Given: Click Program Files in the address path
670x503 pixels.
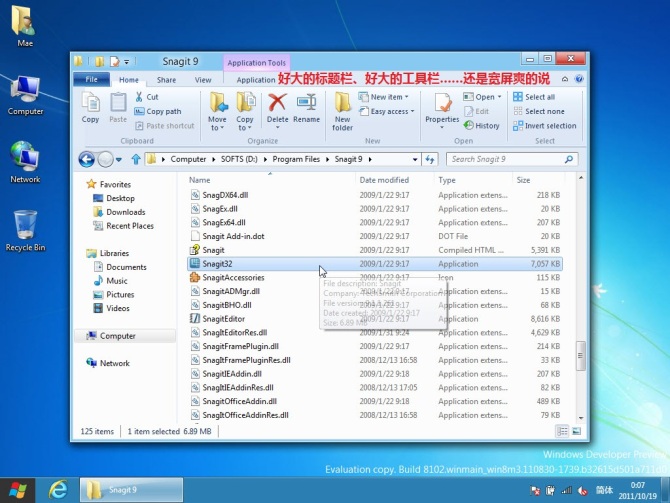Looking at the screenshot, I should point(296,159).
